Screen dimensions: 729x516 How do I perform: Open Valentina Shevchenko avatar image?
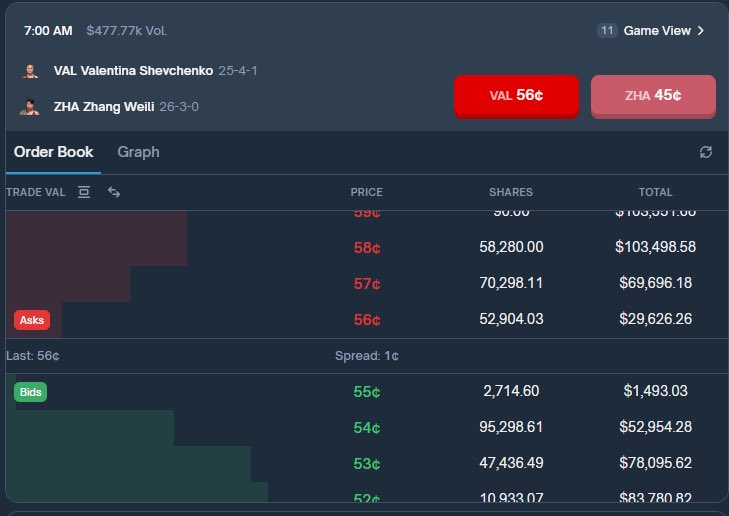pyautogui.click(x=30, y=71)
